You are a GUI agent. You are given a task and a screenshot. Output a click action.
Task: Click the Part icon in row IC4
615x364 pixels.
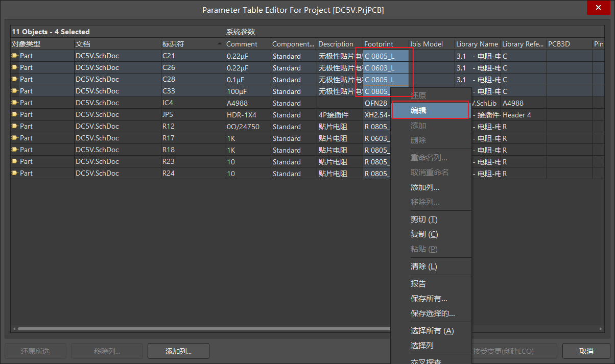[x=15, y=103]
